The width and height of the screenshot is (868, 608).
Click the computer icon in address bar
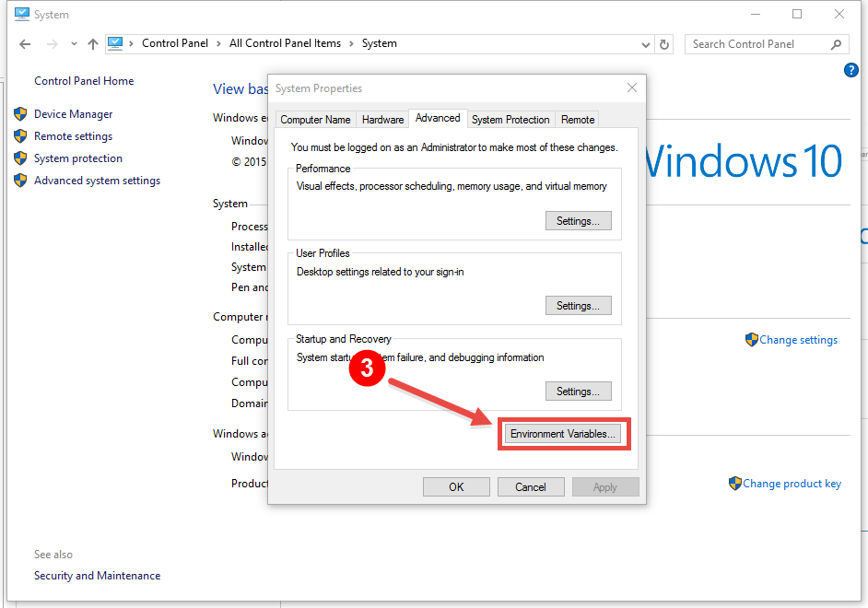point(115,43)
